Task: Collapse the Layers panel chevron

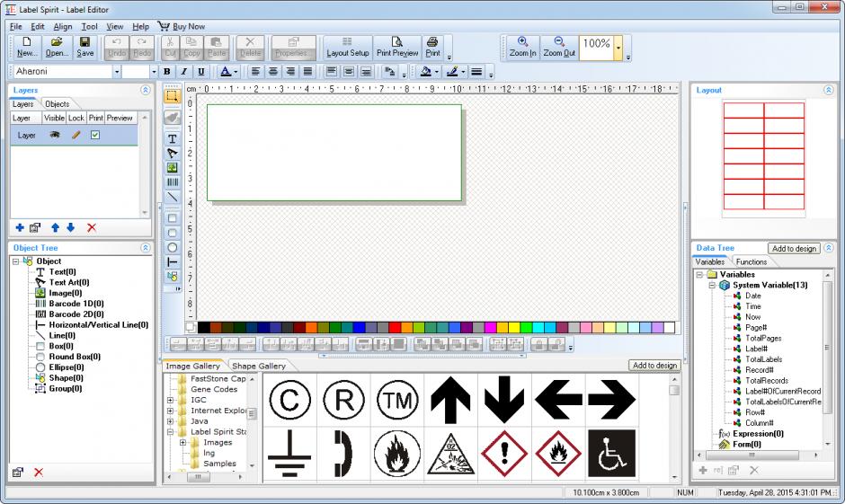Action: point(146,90)
